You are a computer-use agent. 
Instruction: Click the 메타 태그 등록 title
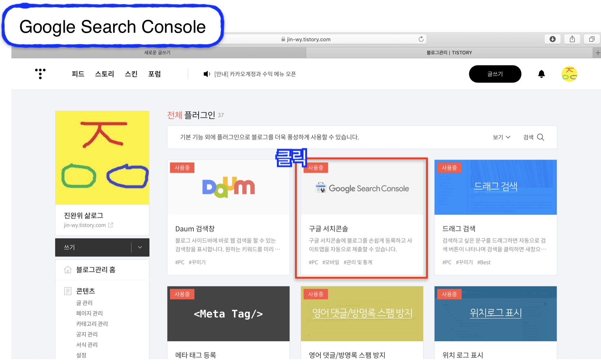tap(196, 355)
